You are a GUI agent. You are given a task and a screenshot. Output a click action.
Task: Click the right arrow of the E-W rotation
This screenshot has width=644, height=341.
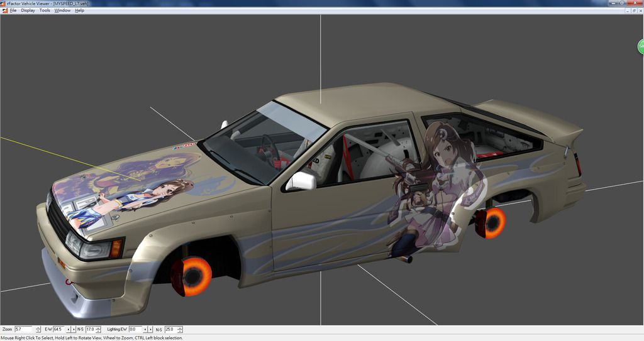74,330
